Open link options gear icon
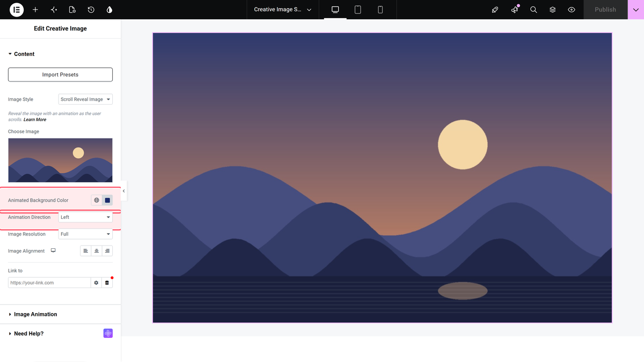Screen dimensions: 644x362 click(x=96, y=283)
